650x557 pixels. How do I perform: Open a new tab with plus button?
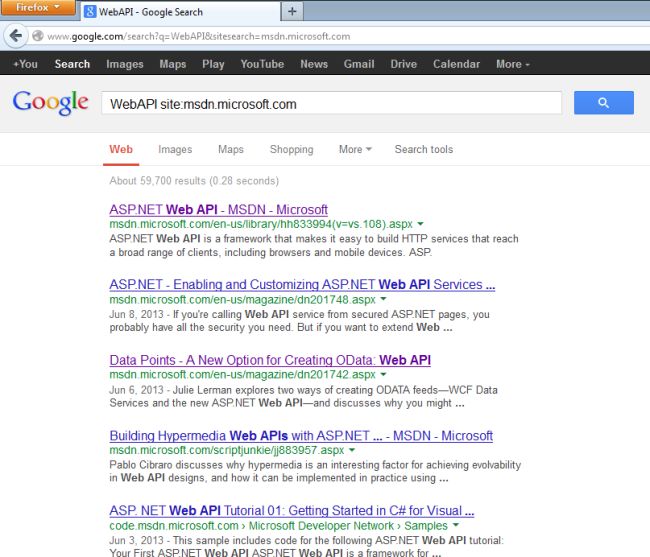[x=292, y=11]
